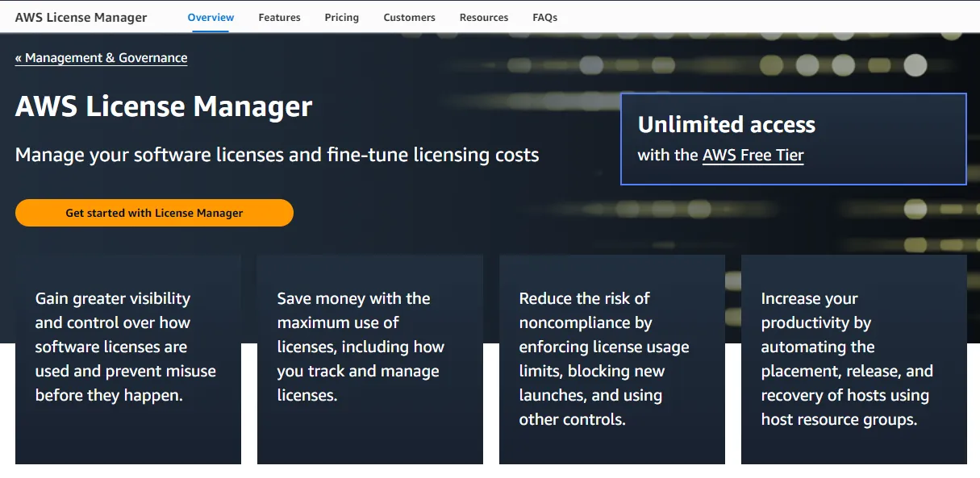Select the Resources tab
The height and width of the screenshot is (478, 980).
(484, 17)
